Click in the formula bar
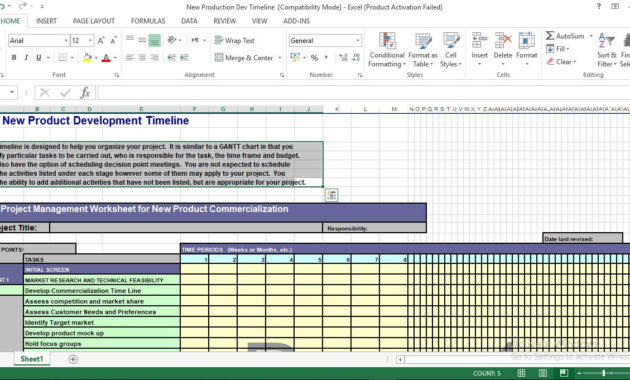The image size is (630, 380). [364, 93]
